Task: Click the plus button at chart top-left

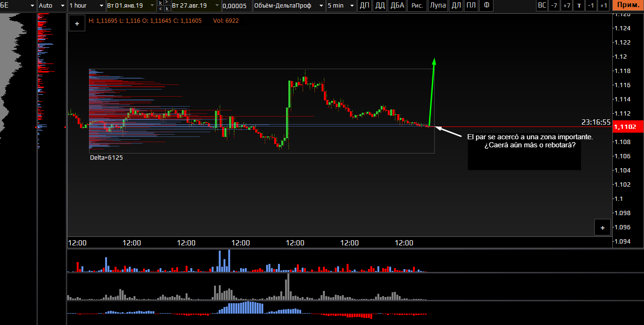Action: tap(77, 23)
